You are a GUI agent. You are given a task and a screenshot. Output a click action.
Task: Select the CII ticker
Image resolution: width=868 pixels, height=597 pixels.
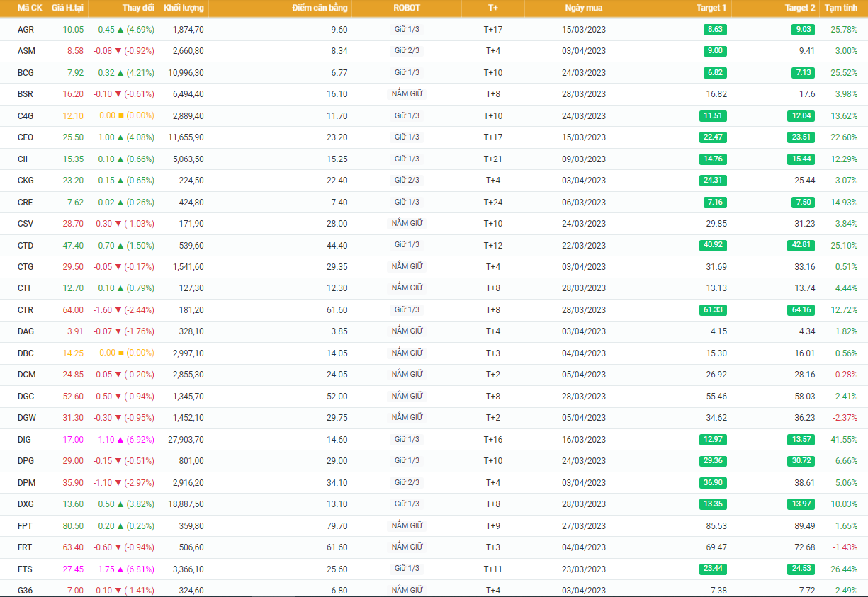(x=23, y=159)
